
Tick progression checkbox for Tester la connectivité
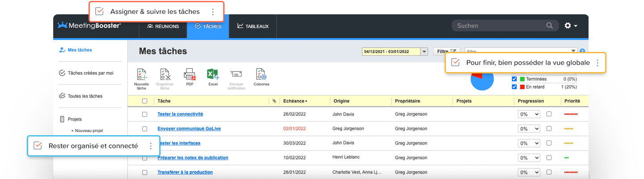coord(549,114)
